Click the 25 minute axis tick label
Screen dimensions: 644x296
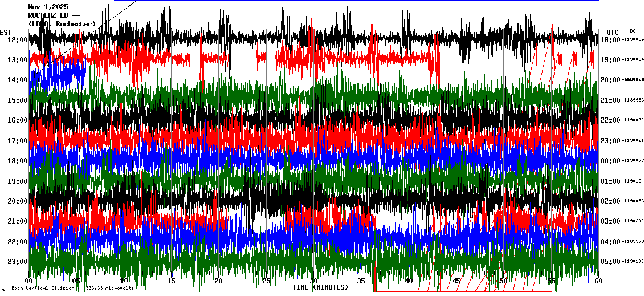(x=266, y=281)
